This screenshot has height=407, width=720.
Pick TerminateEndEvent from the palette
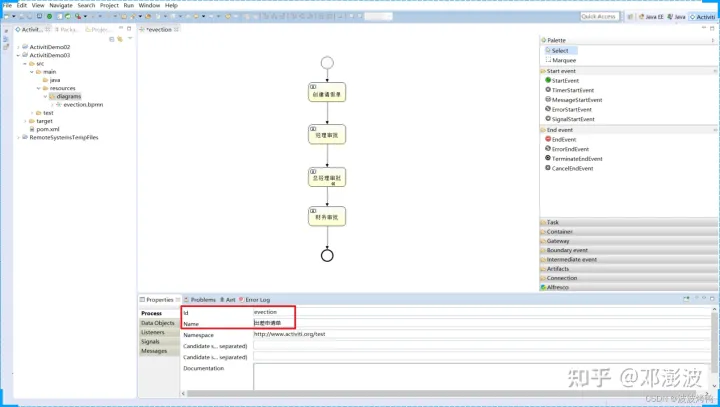574,158
